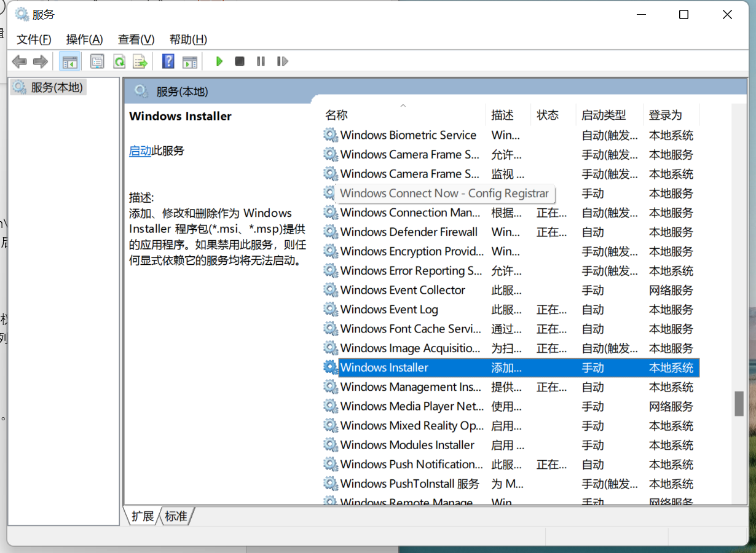Click 手动 startup type of Windows Modules Installer
Image resolution: width=756 pixels, height=553 pixels.
[593, 445]
